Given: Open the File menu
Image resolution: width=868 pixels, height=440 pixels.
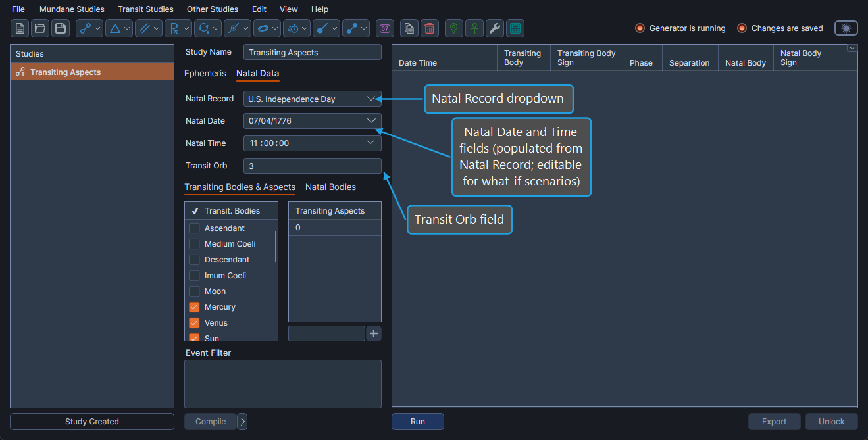Looking at the screenshot, I should (18, 9).
